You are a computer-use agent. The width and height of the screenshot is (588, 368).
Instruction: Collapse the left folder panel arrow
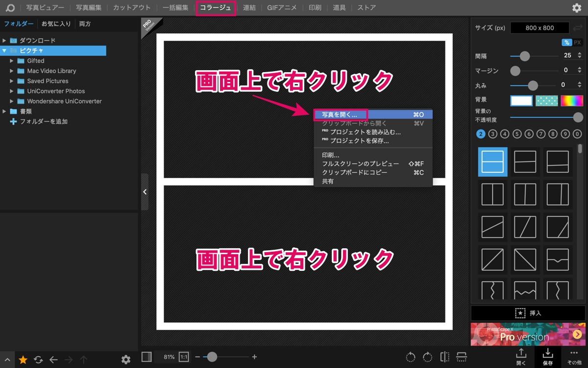[145, 192]
